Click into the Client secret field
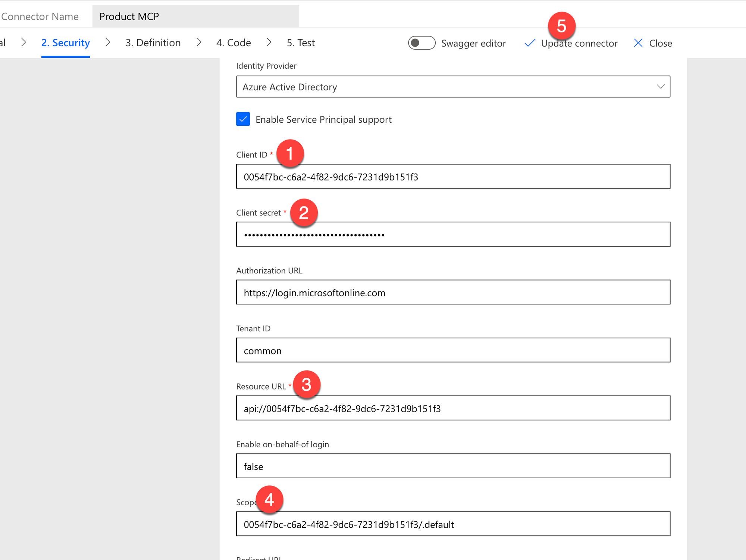Viewport: 746px width, 560px height. [x=453, y=234]
